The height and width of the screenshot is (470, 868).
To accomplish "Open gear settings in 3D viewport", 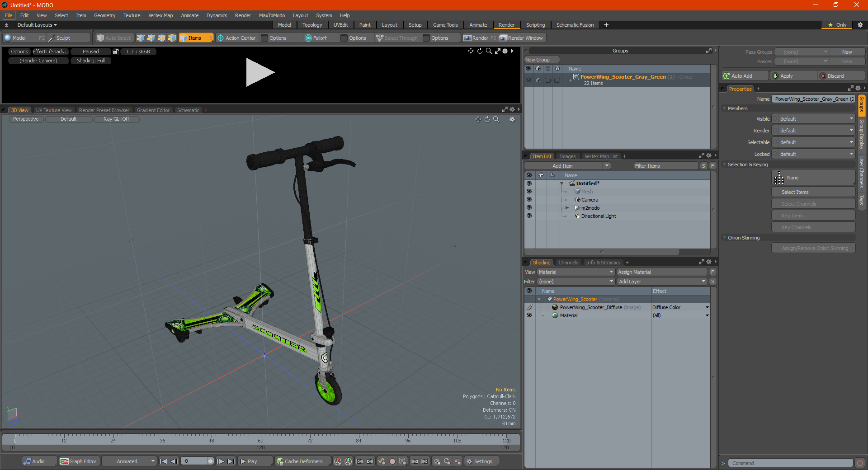I will click(x=512, y=119).
